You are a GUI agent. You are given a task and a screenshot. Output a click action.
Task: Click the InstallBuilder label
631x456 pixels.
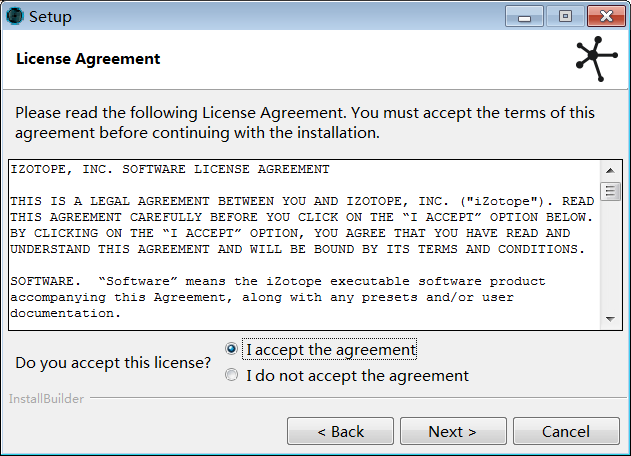[x=46, y=399]
